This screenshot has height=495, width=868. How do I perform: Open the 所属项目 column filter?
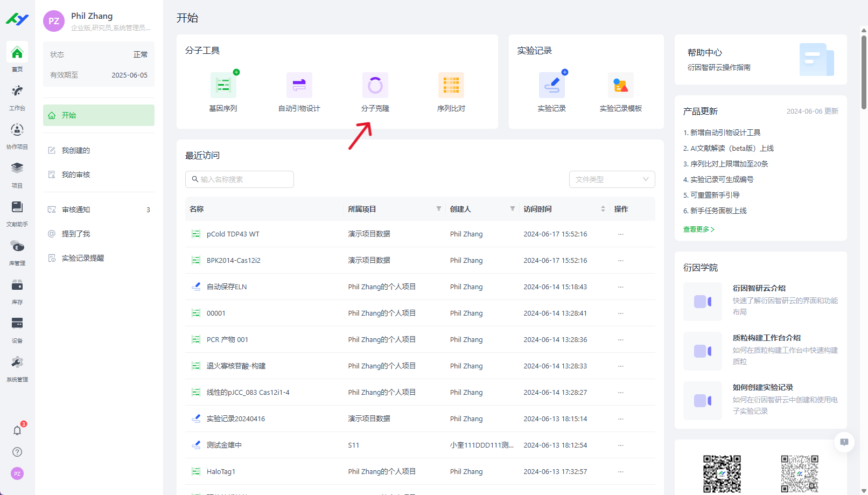[439, 209]
